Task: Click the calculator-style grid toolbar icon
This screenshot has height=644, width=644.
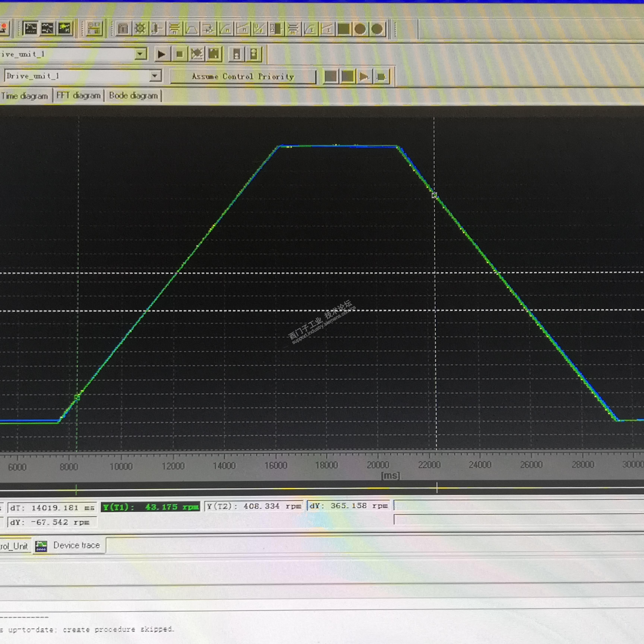Action: click(x=123, y=29)
